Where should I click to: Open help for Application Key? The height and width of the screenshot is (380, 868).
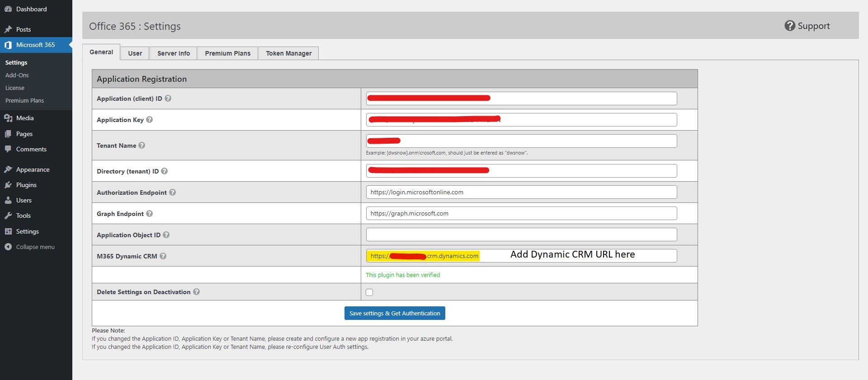pos(150,120)
